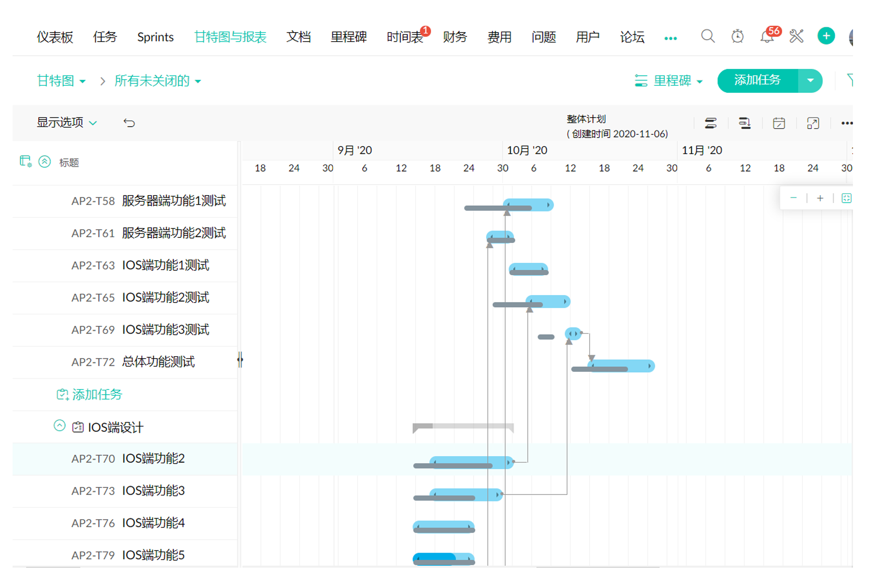Click the calendar icon in Gantt toolbar
The height and width of the screenshot is (588, 870).
779,123
